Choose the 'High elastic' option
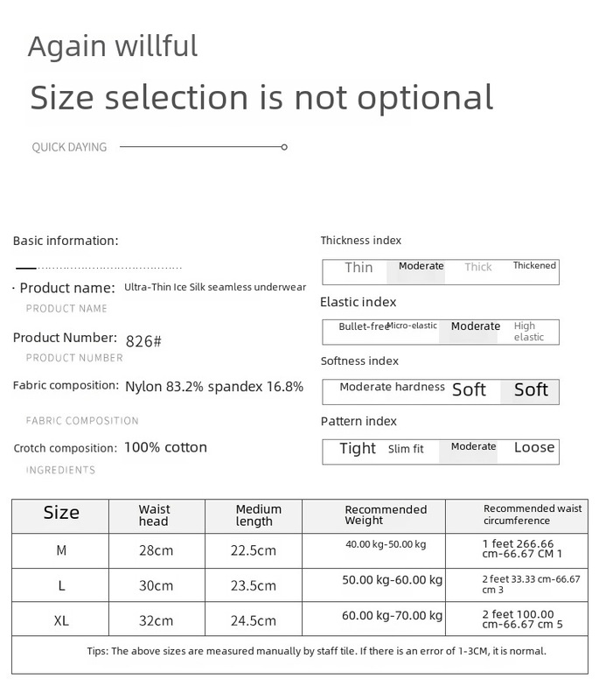Screen dimensions: 599x700 tap(529, 332)
